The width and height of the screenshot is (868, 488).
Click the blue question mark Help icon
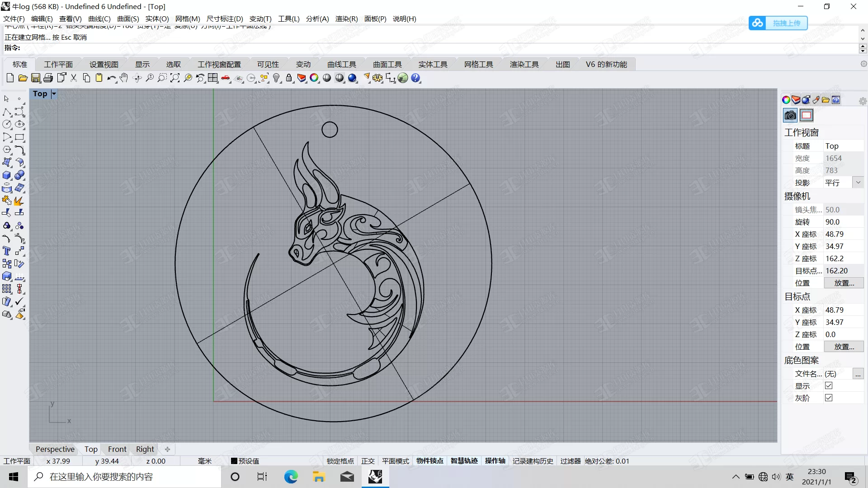coord(415,78)
